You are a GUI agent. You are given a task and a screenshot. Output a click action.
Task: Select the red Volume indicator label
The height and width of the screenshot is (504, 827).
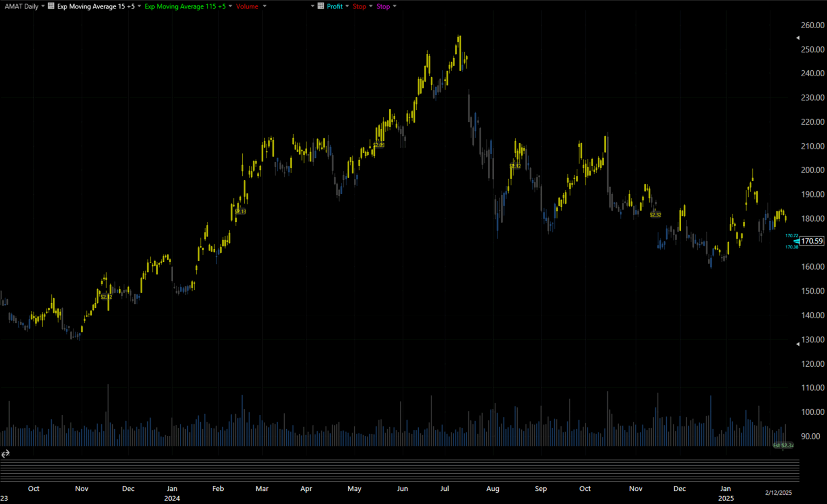click(x=247, y=6)
